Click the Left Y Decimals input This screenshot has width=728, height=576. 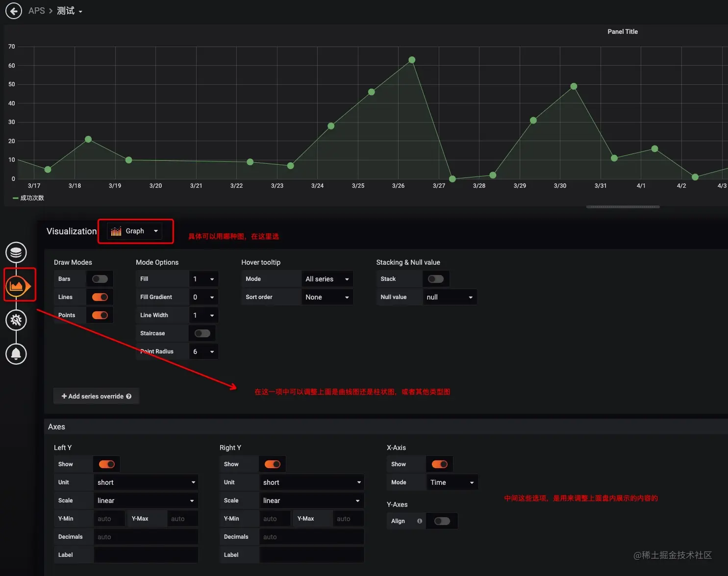point(146,537)
